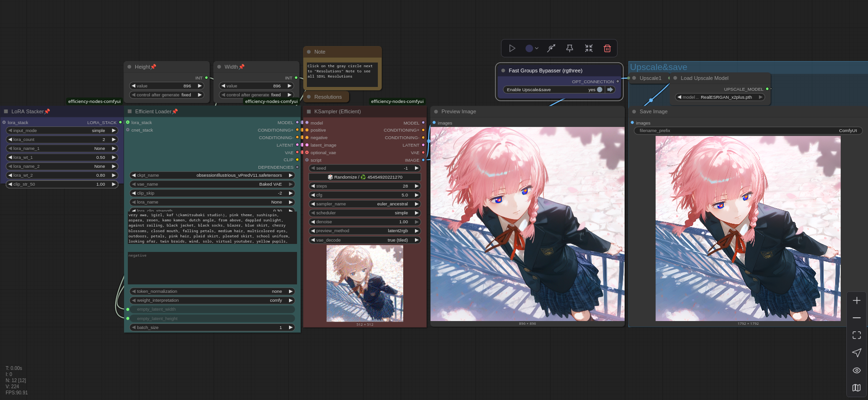Open sampler_name euler_ancestral selector
This screenshot has height=400, width=868.
[x=365, y=204]
